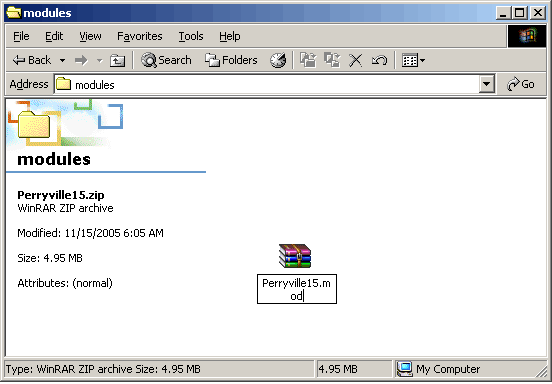Open the Search toolbar button
552x384 pixels.
point(166,60)
